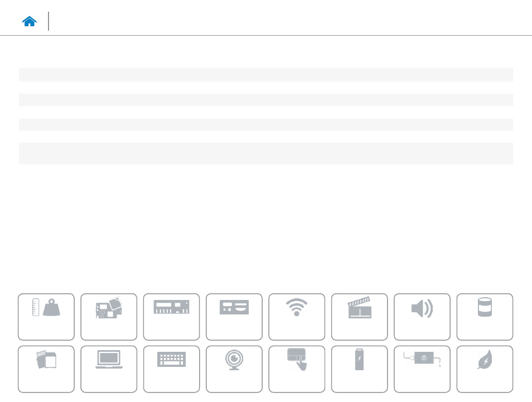This screenshot has height=402, width=532.
Task: Select the Wi-Fi communications tile
Action: [297, 317]
